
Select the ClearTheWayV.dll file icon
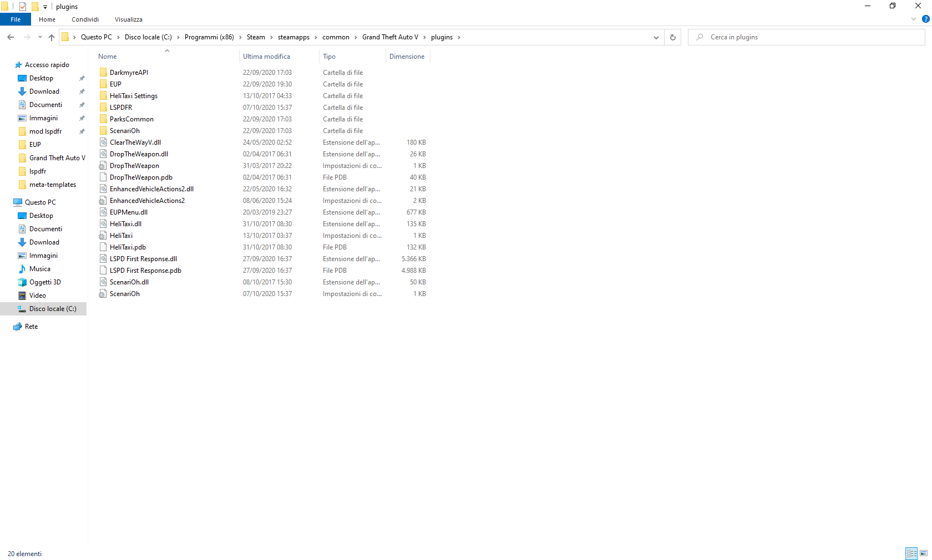pyautogui.click(x=103, y=142)
